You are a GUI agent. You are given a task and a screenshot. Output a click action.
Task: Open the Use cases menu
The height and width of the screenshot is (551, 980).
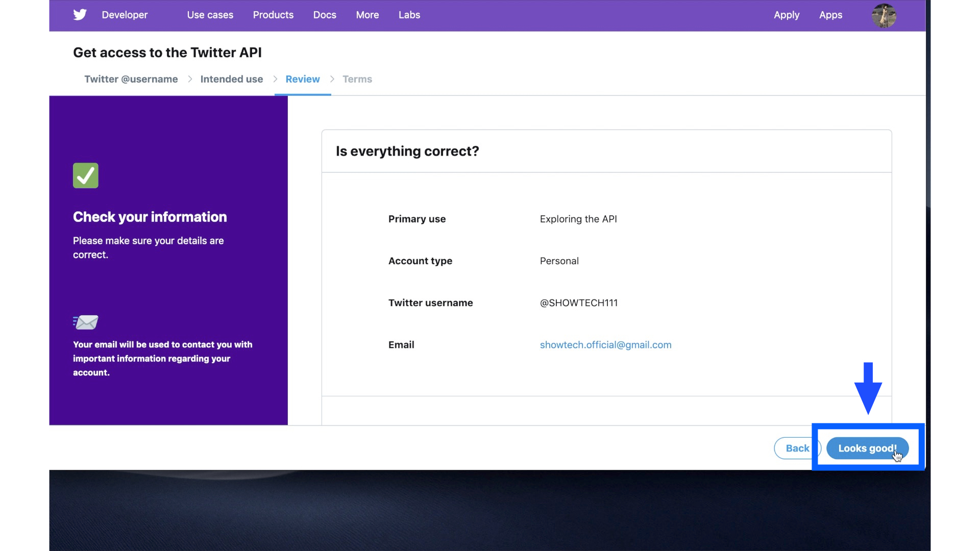[210, 15]
